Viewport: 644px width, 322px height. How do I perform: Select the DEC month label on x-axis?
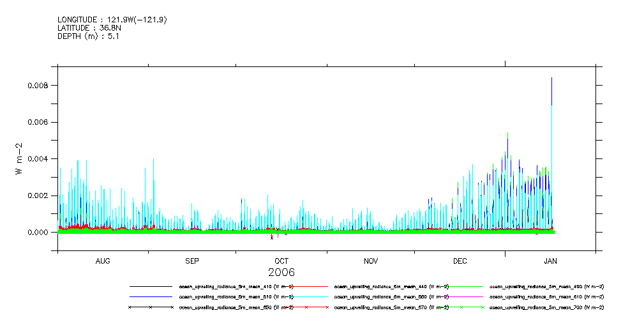coord(460,261)
